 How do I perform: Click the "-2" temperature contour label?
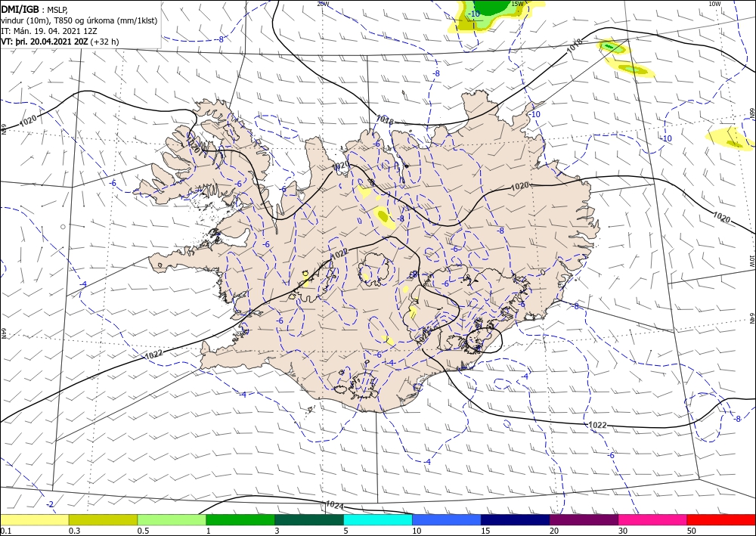pyautogui.click(x=50, y=504)
